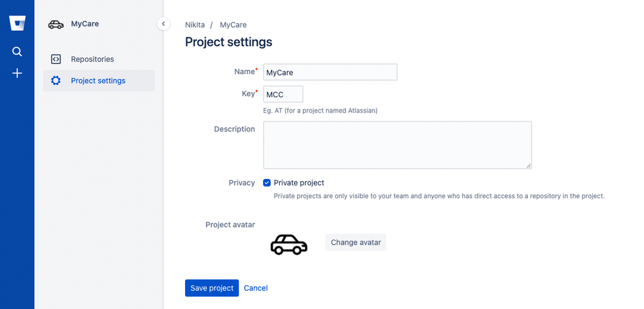Click into the Description text area

tap(398, 145)
